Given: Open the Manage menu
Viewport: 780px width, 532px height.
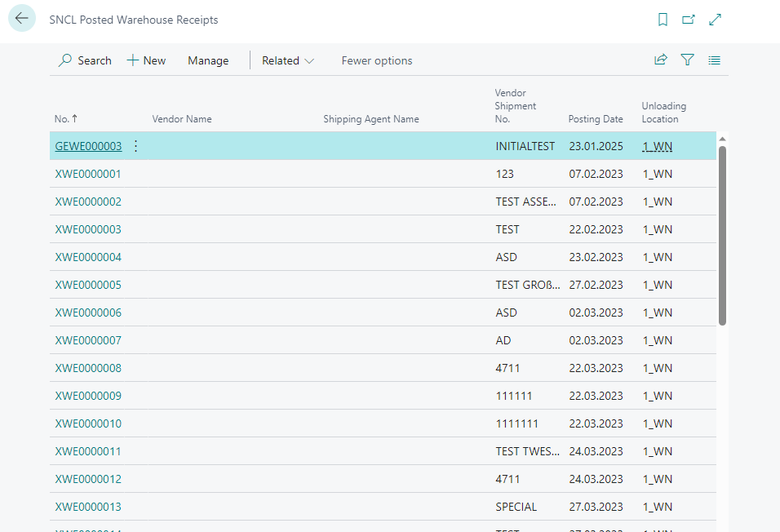Looking at the screenshot, I should (208, 60).
